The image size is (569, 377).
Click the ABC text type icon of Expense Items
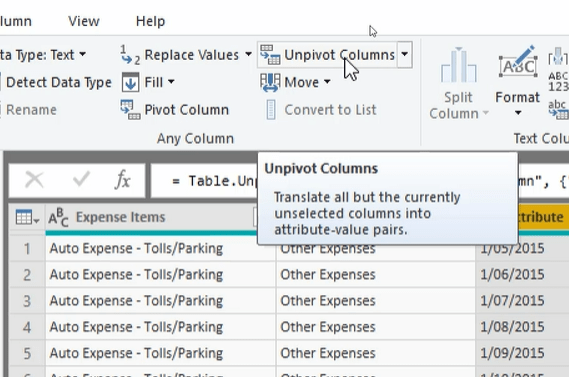coord(58,217)
